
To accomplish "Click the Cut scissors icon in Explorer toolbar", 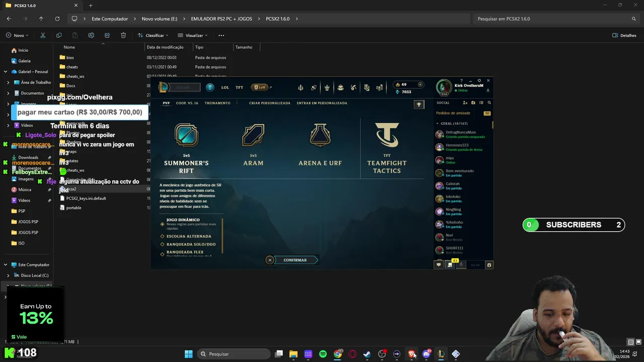I will (x=43, y=35).
